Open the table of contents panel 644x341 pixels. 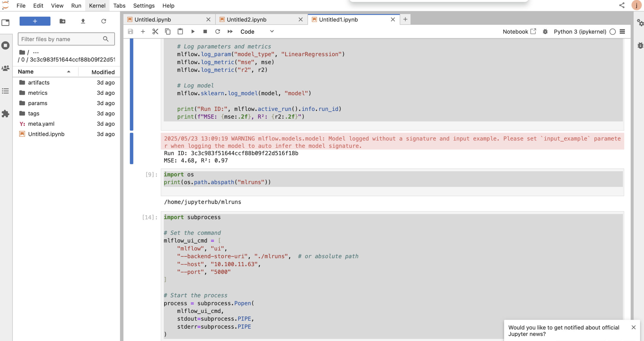click(x=6, y=91)
